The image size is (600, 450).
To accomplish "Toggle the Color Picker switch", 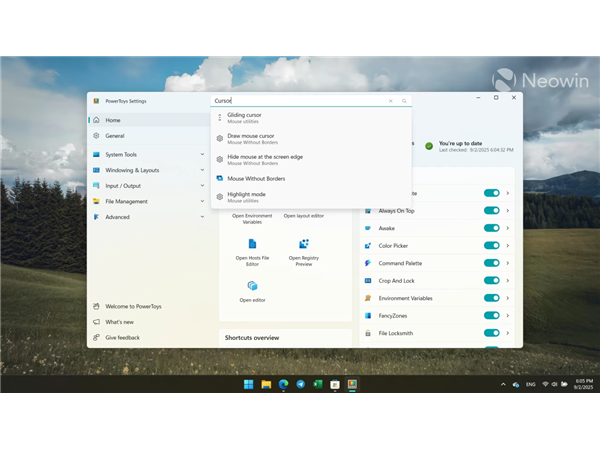I will 492,246.
